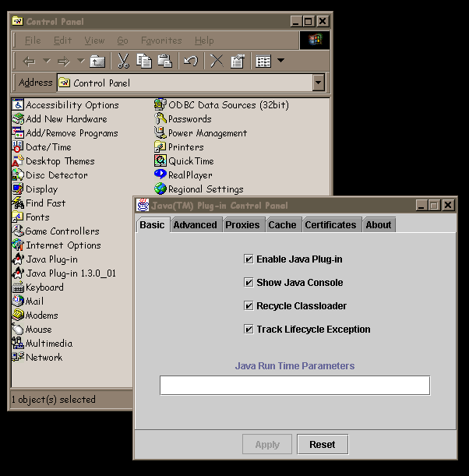Click the Cut scissors toolbar icon

coord(123,61)
